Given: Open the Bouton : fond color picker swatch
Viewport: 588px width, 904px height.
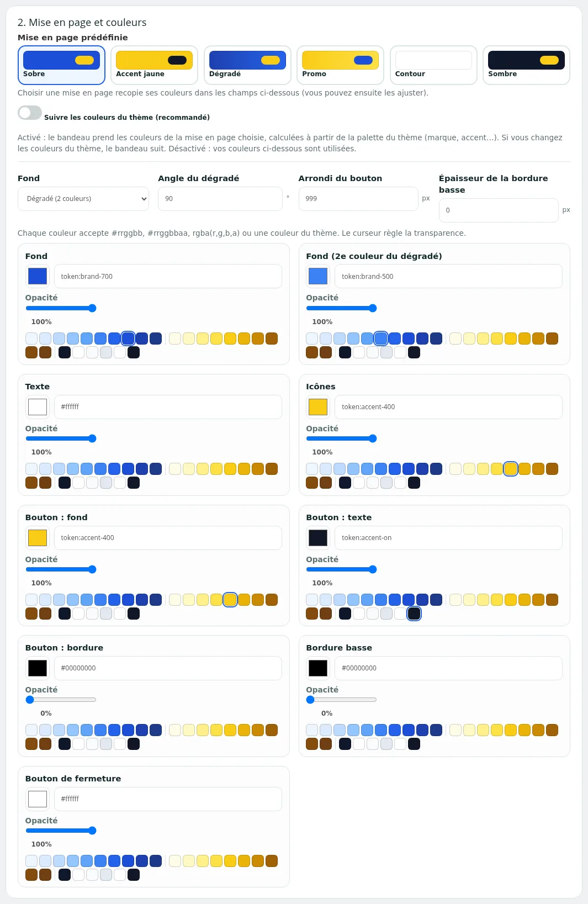Looking at the screenshot, I should (38, 538).
